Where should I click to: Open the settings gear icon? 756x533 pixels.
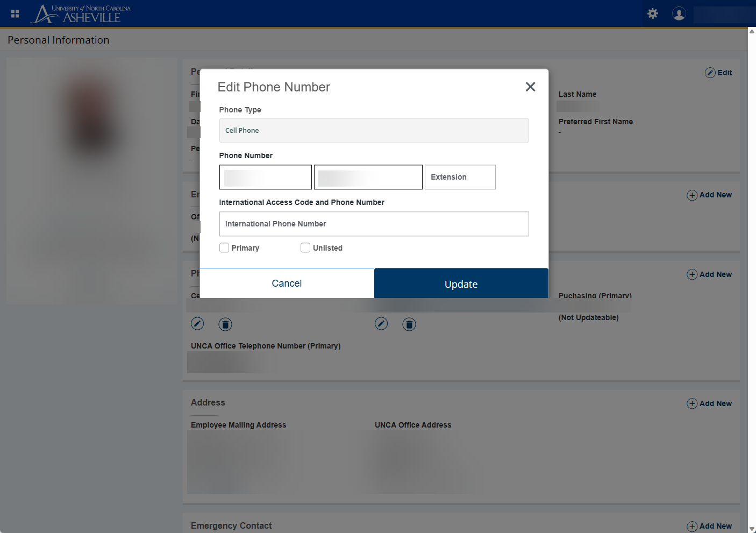653,14
